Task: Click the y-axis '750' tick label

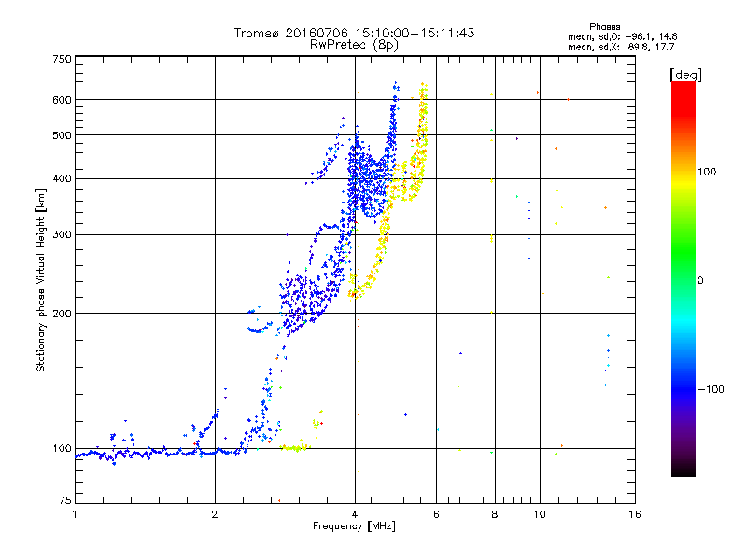Action: (63, 59)
